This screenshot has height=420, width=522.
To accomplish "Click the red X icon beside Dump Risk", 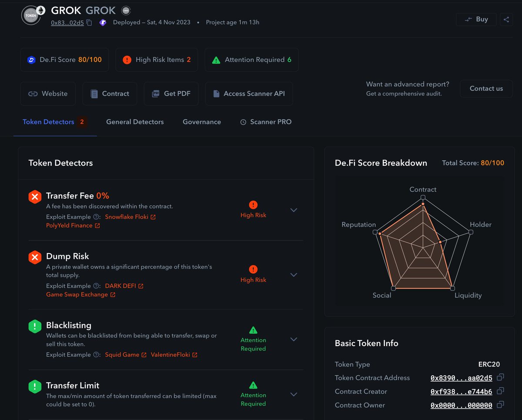I will pos(35,257).
